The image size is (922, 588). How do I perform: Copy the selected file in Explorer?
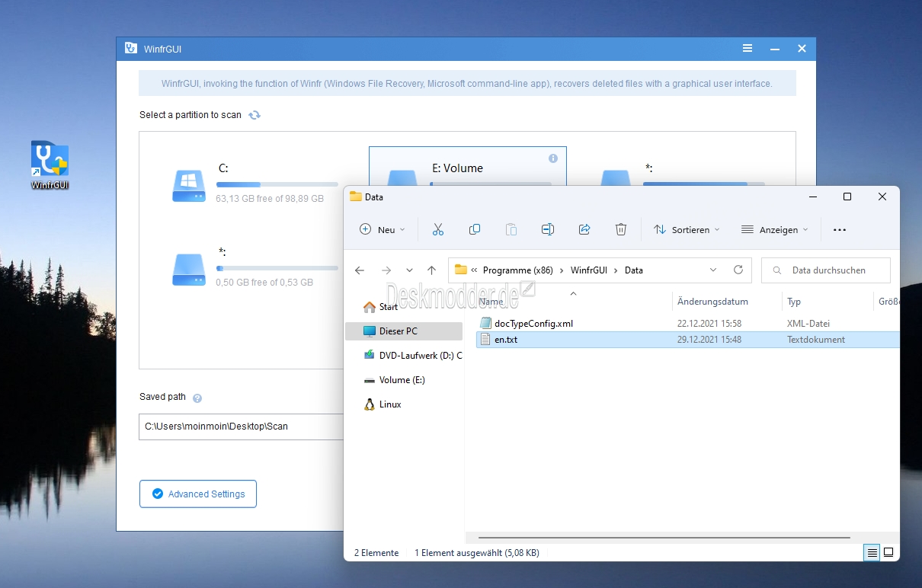[475, 229]
